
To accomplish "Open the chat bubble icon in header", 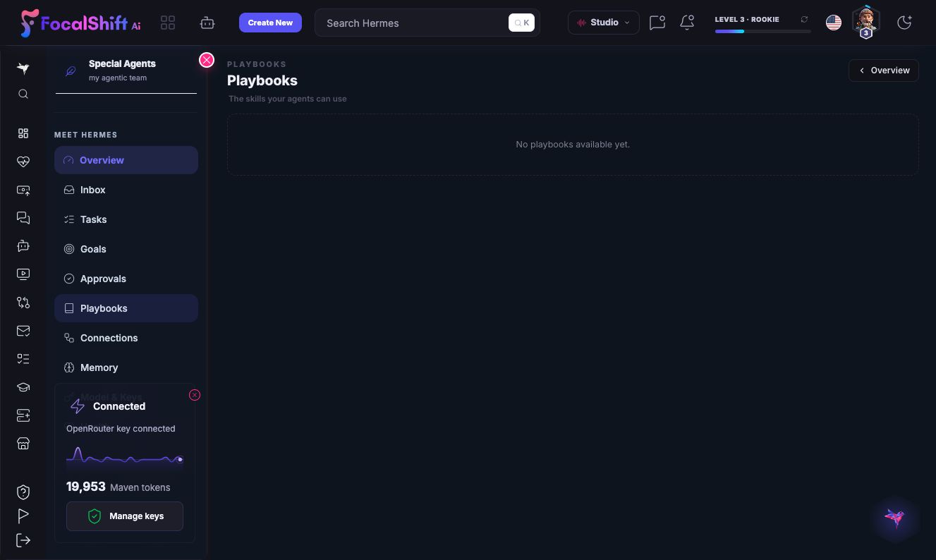I will [657, 23].
